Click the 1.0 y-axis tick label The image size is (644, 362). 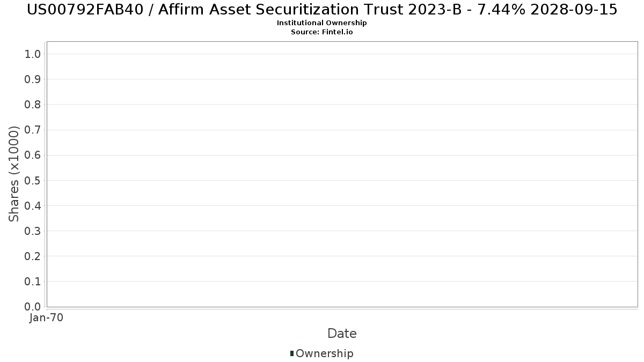point(33,54)
